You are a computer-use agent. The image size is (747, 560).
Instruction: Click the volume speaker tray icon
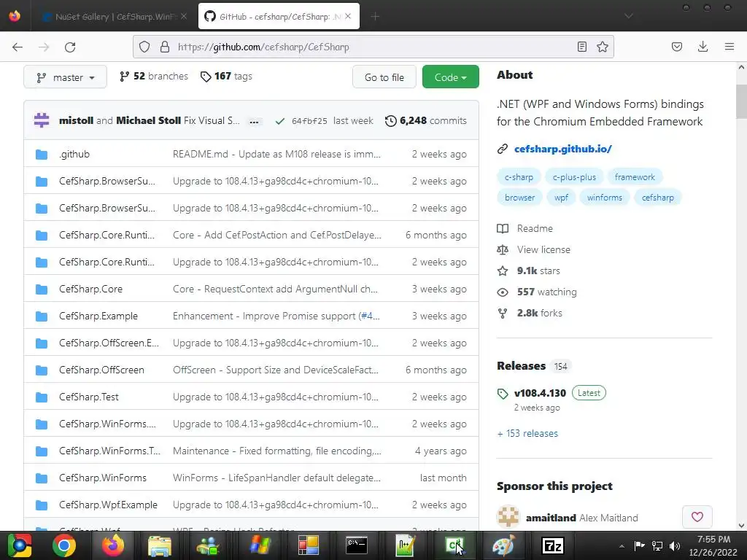pos(675,545)
